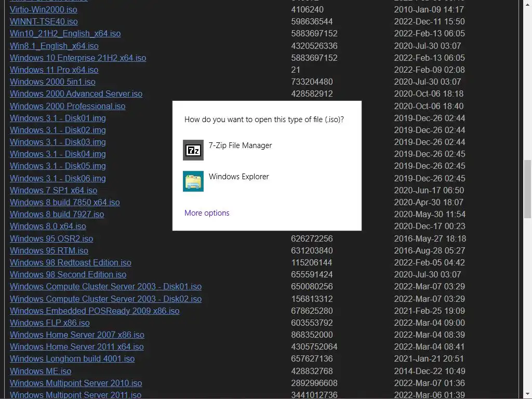Screen dimensions: 532x399
Task: Open Windows 2000 Advanced Server.iso
Action: (76, 94)
